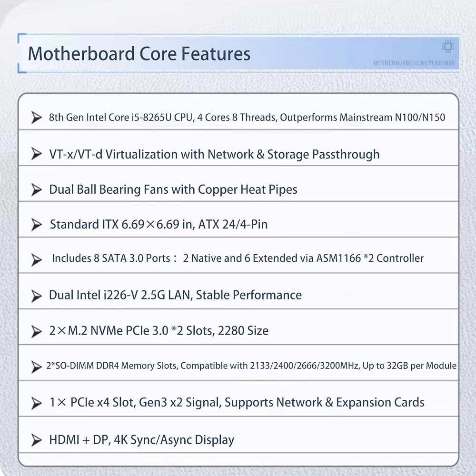Select the ATX 24/4-Pin specification text
Image resolution: width=476 pixels, height=476 pixels.
pos(233,224)
